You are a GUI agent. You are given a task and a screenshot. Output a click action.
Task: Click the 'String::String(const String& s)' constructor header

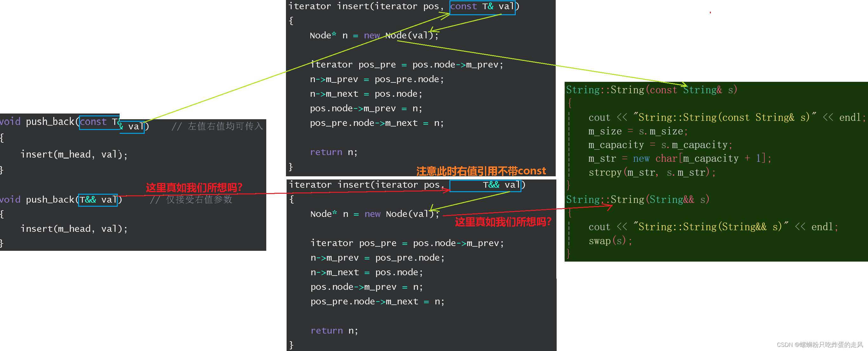[x=652, y=90]
